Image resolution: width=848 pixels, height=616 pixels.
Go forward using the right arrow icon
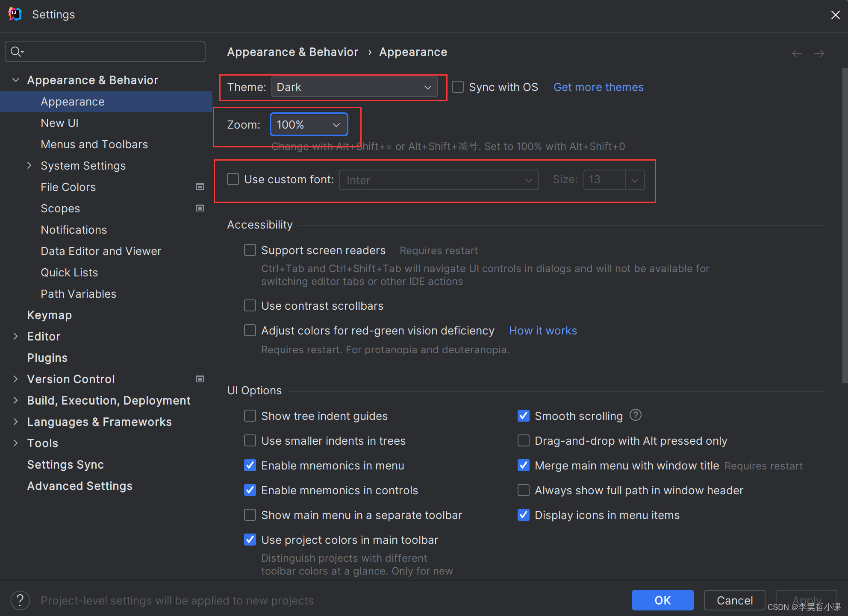819,53
